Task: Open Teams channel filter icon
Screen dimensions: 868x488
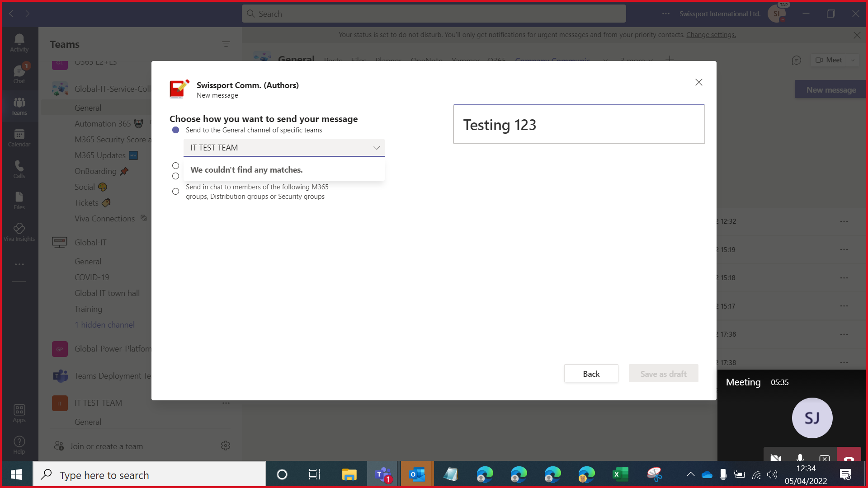Action: point(226,44)
